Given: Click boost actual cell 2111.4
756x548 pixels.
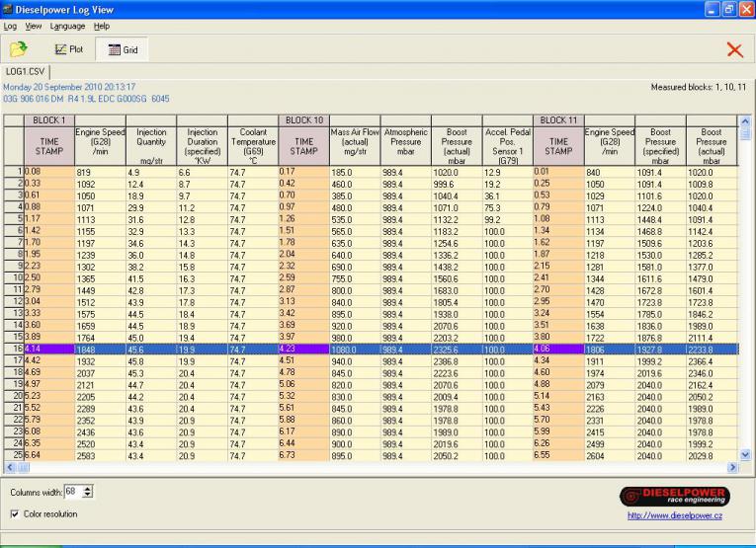Looking at the screenshot, I should point(712,338).
